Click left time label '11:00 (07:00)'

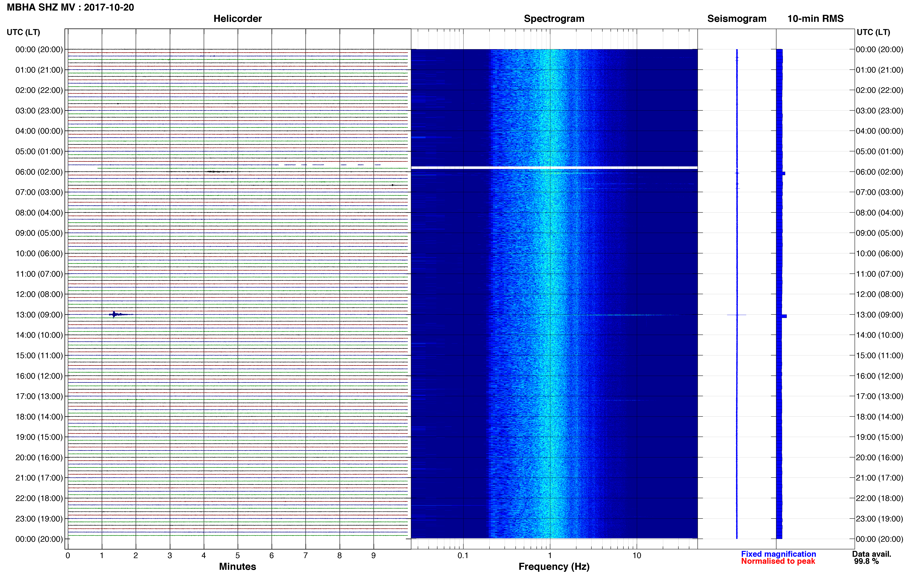click(39, 274)
